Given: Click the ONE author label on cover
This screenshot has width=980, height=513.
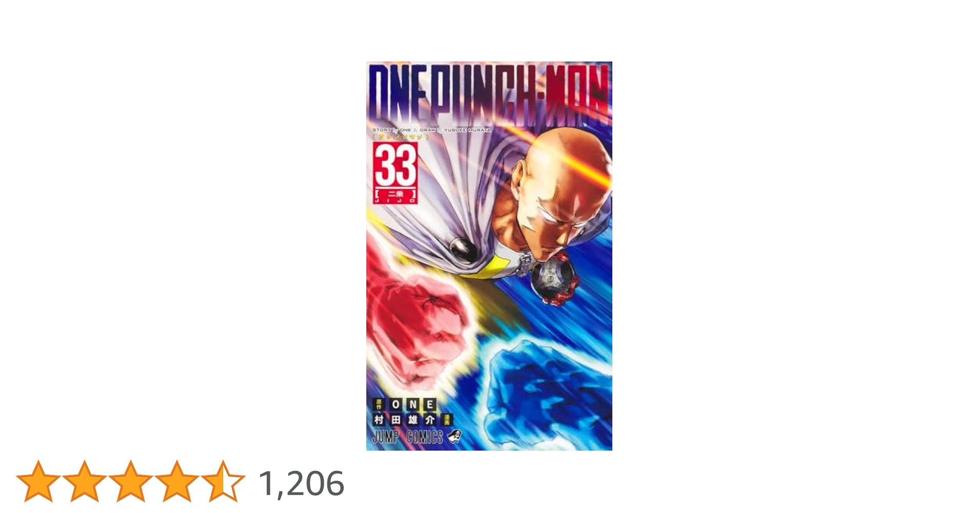Looking at the screenshot, I should (x=413, y=404).
